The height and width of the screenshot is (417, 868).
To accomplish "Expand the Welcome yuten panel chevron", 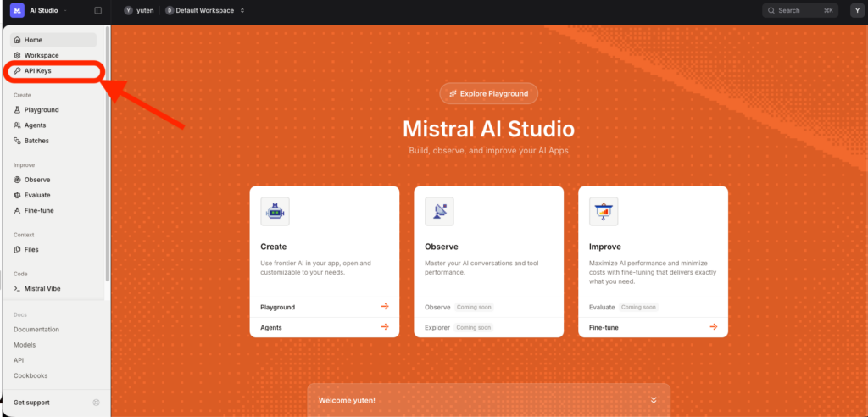I will pyautogui.click(x=654, y=400).
